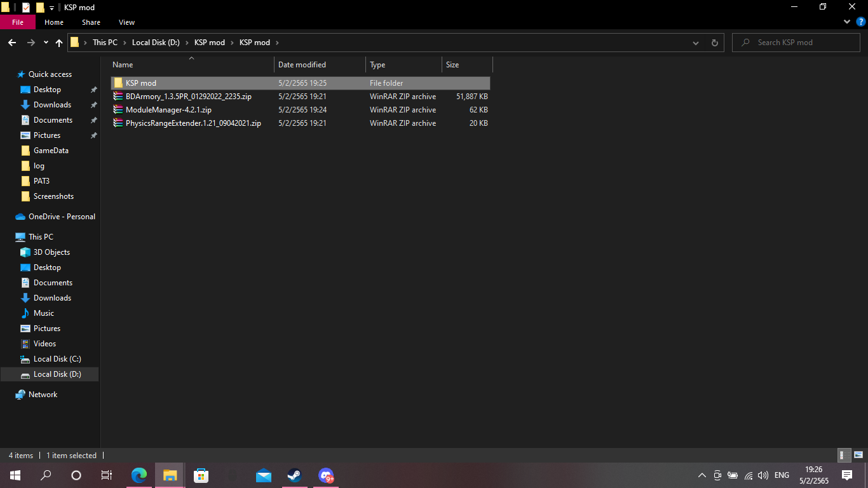This screenshot has width=868, height=488.
Task: Open the Windows Start menu
Action: click(x=15, y=475)
